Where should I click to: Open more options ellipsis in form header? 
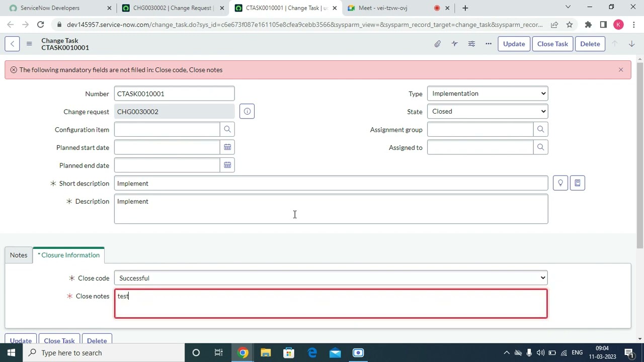pyautogui.click(x=489, y=44)
